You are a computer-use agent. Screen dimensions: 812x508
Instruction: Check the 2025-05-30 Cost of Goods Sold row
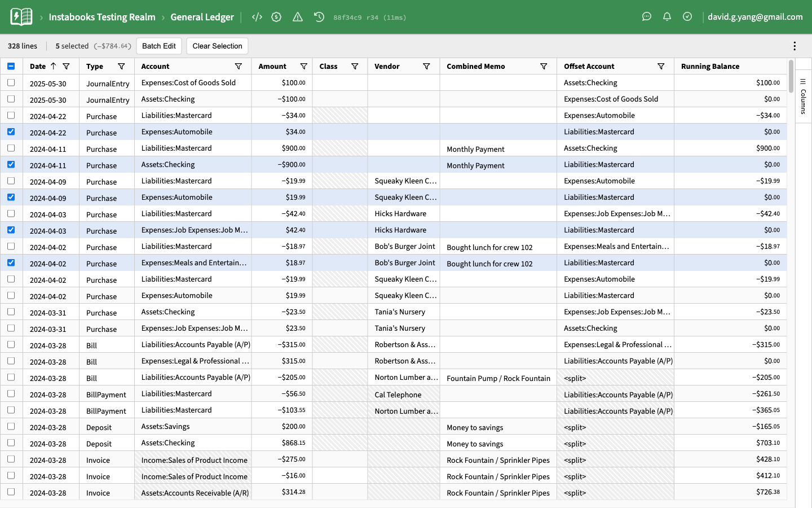click(x=11, y=82)
